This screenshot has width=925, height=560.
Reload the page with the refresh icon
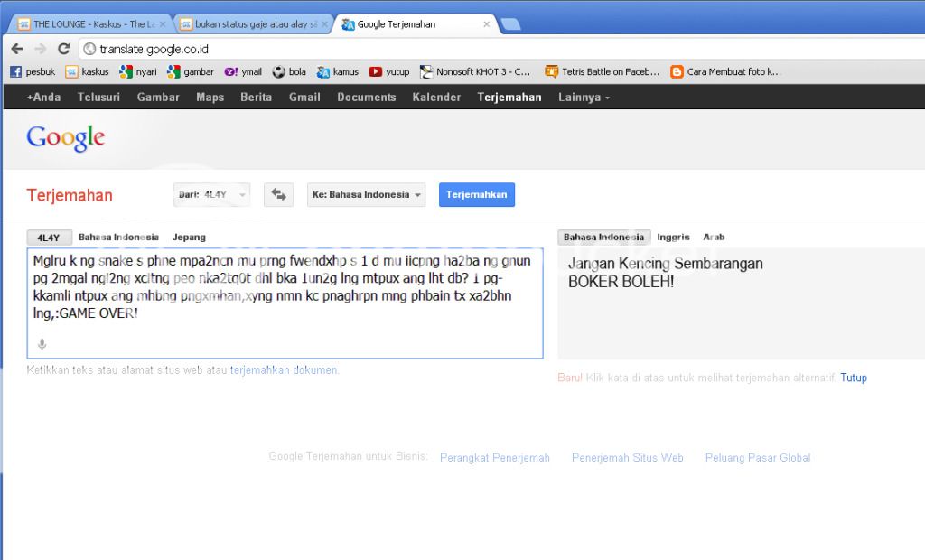tap(64, 49)
